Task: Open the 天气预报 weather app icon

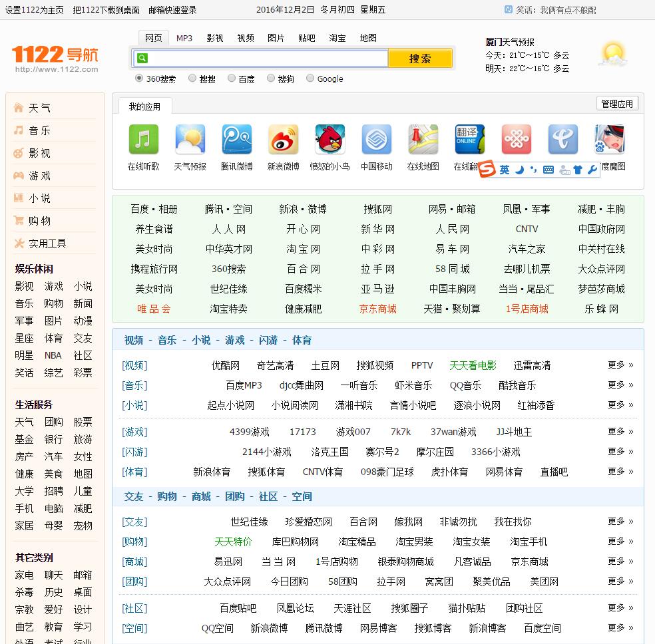Action: pos(190,140)
